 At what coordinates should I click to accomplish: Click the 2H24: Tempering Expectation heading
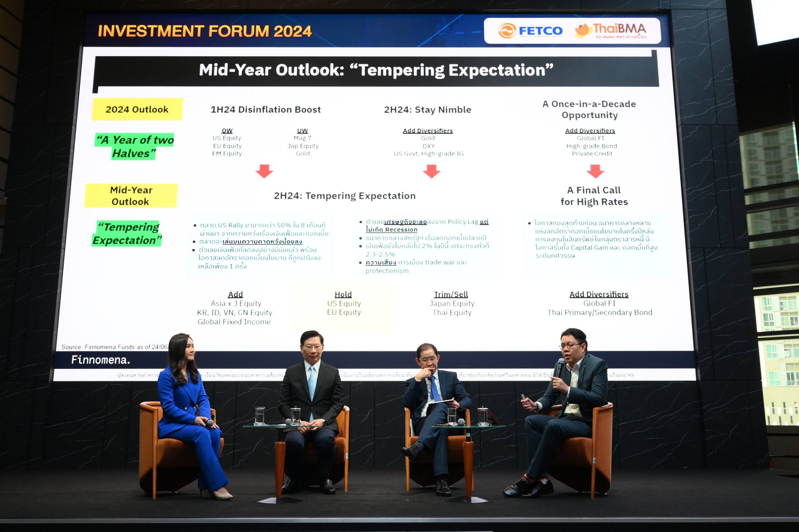(344, 196)
